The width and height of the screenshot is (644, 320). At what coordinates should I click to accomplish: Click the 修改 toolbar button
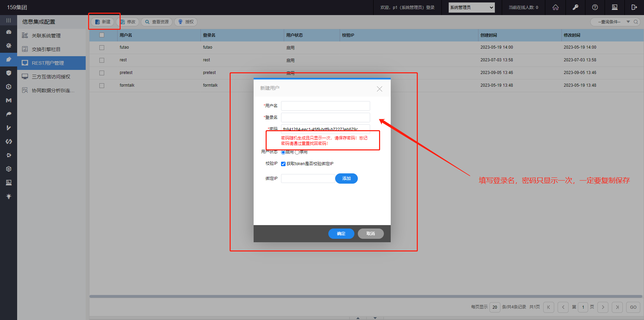pos(127,22)
